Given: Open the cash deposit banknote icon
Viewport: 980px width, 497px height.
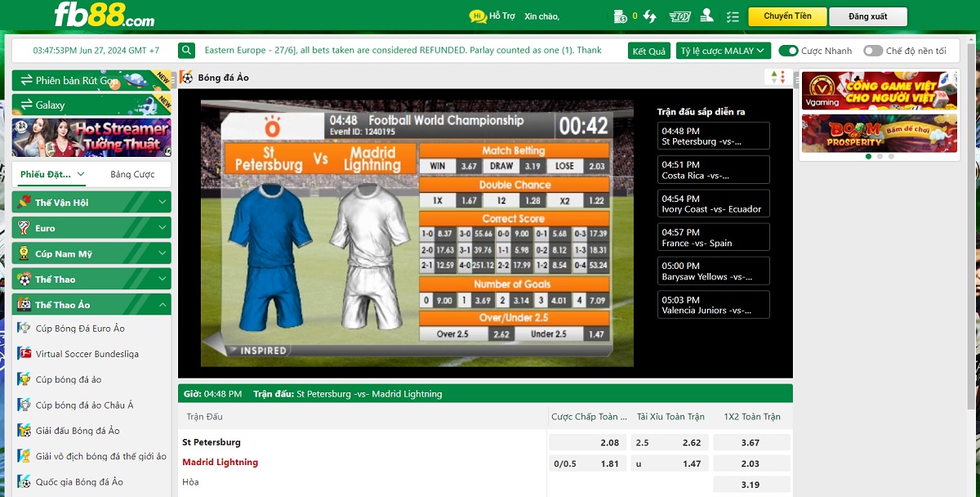Looking at the screenshot, I should [x=679, y=16].
